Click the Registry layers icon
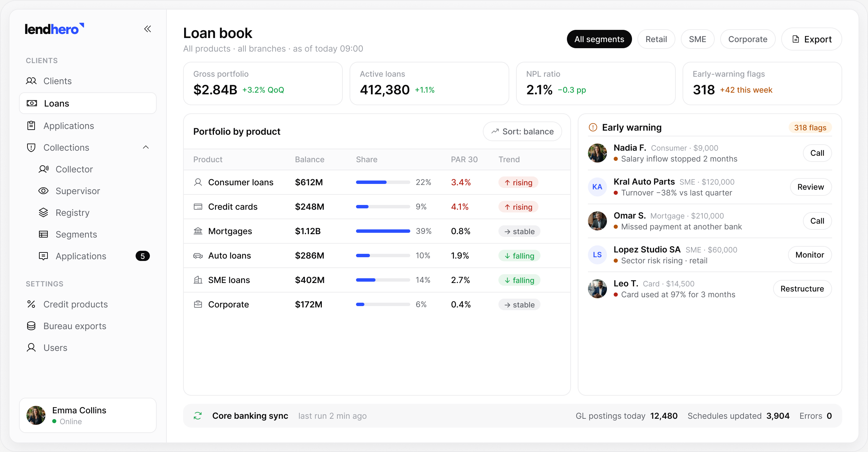The height and width of the screenshot is (452, 868). click(43, 212)
